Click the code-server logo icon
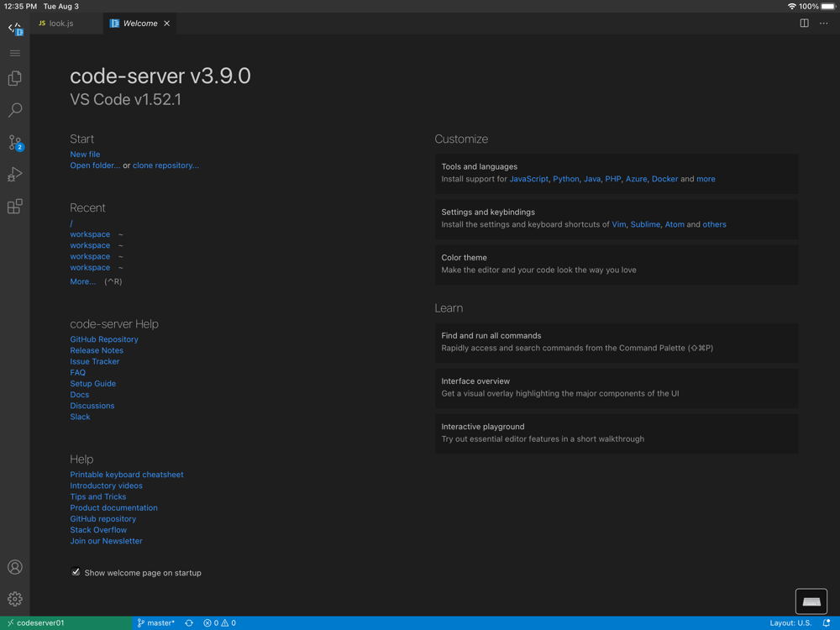This screenshot has width=840, height=630. tap(15, 28)
